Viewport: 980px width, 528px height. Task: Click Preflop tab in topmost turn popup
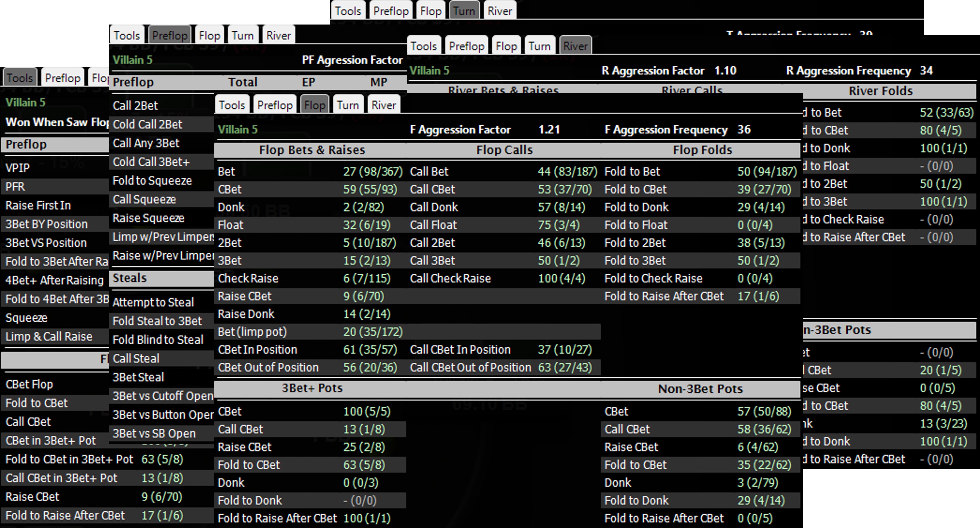391,11
